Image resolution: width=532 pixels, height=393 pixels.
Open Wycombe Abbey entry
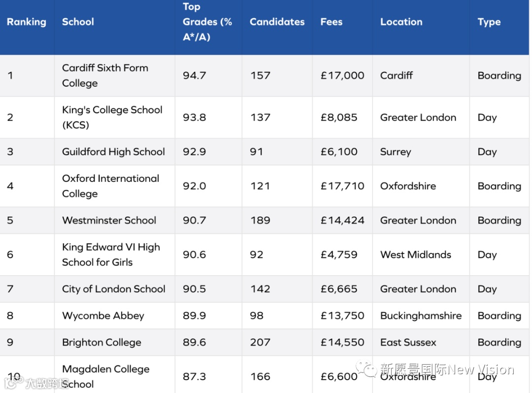tap(103, 316)
